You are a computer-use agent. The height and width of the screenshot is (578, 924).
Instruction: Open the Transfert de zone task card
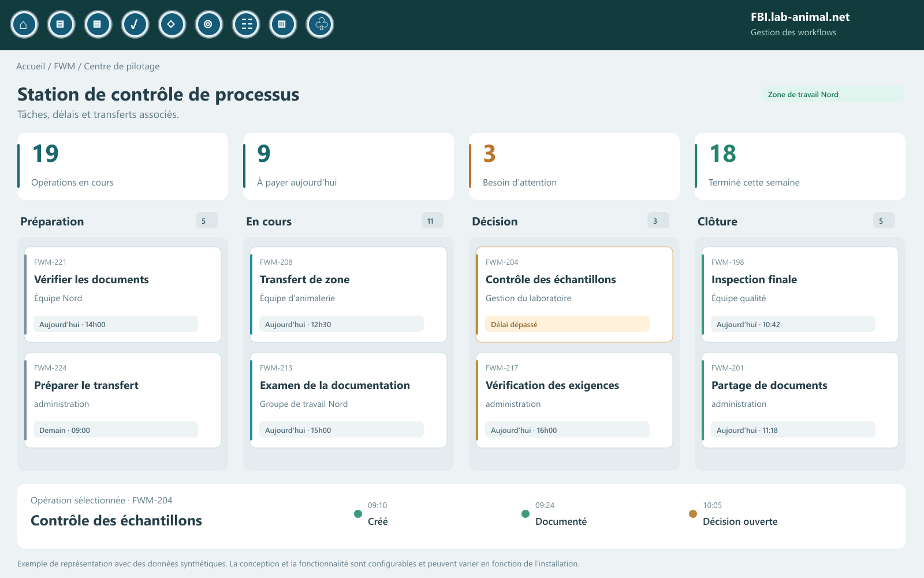[x=348, y=295]
